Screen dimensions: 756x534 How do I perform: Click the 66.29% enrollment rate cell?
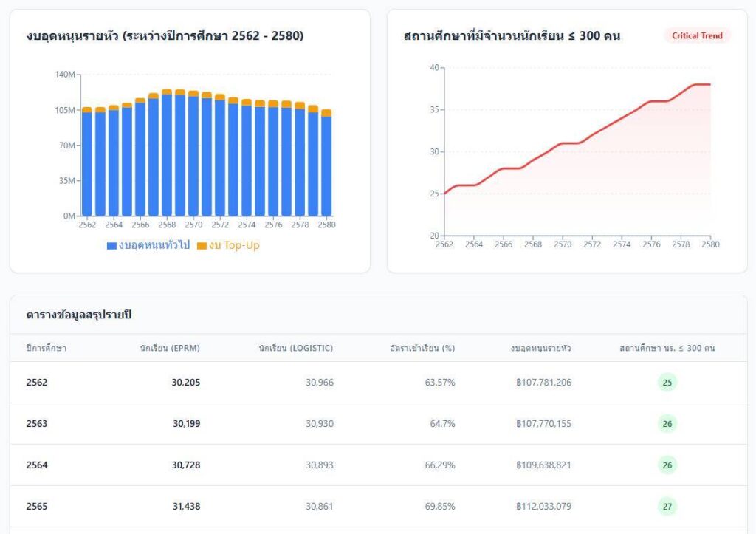[439, 465]
